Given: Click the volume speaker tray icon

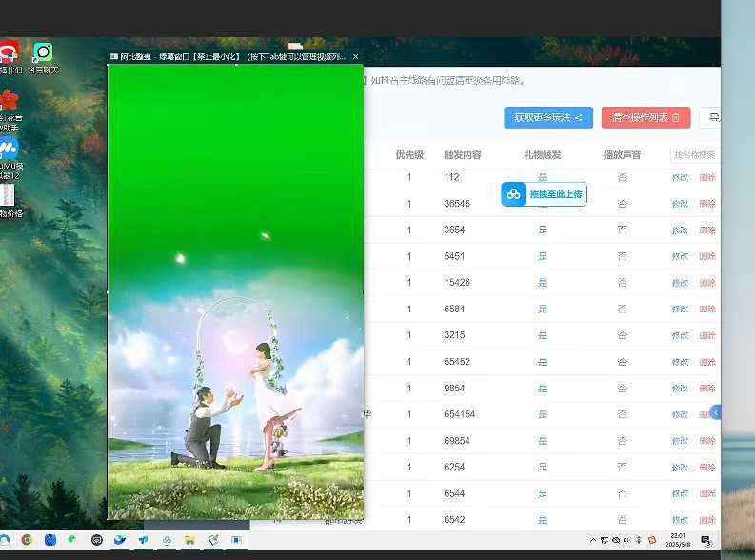Looking at the screenshot, I should pos(626,540).
